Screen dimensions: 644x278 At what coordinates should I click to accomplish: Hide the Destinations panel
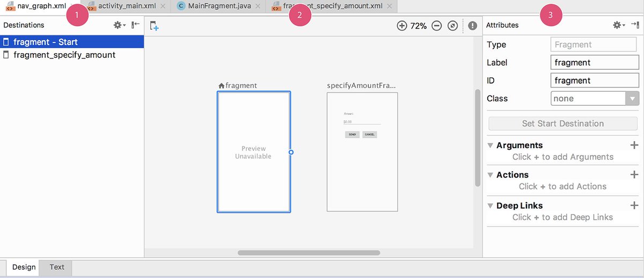coord(135,25)
